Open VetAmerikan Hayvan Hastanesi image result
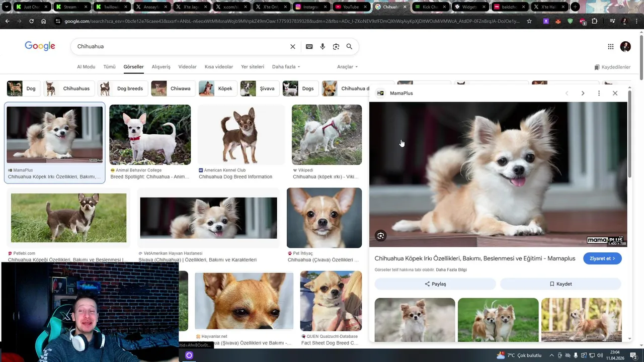644x362 pixels. (x=208, y=218)
